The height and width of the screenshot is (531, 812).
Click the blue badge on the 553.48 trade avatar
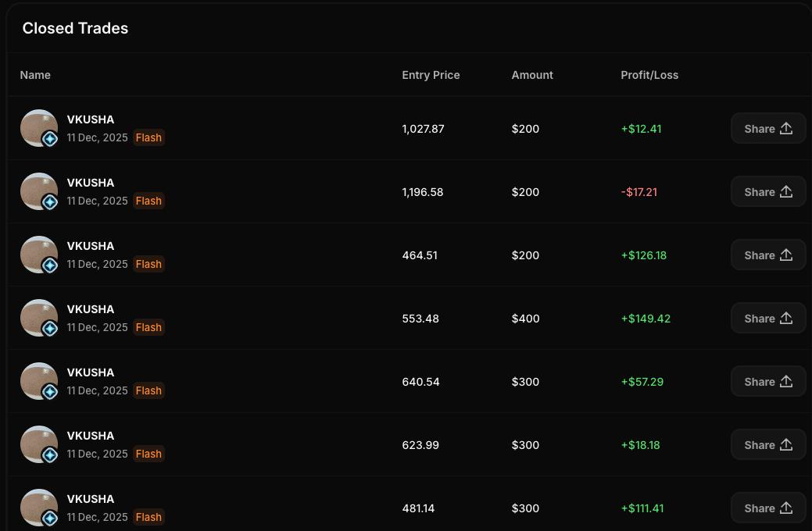coord(50,329)
